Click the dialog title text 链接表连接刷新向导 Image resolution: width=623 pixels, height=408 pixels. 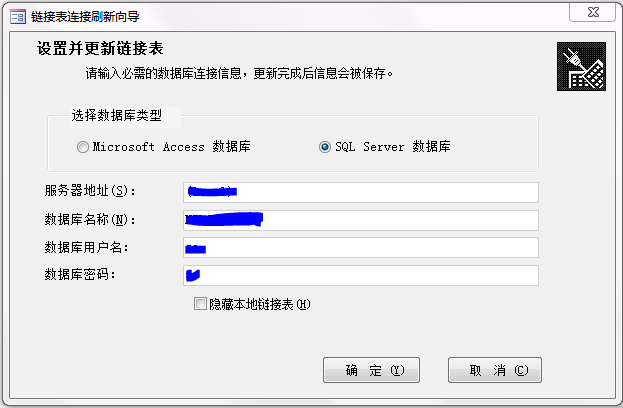(85, 16)
